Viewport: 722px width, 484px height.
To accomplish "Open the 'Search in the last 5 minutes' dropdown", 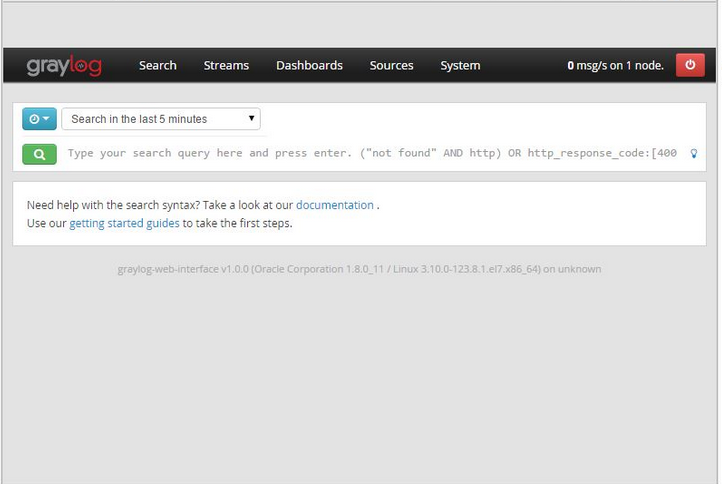I will (161, 119).
